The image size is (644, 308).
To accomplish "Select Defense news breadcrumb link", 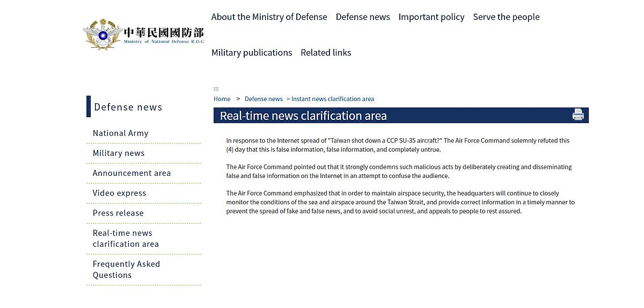I will coord(264,99).
